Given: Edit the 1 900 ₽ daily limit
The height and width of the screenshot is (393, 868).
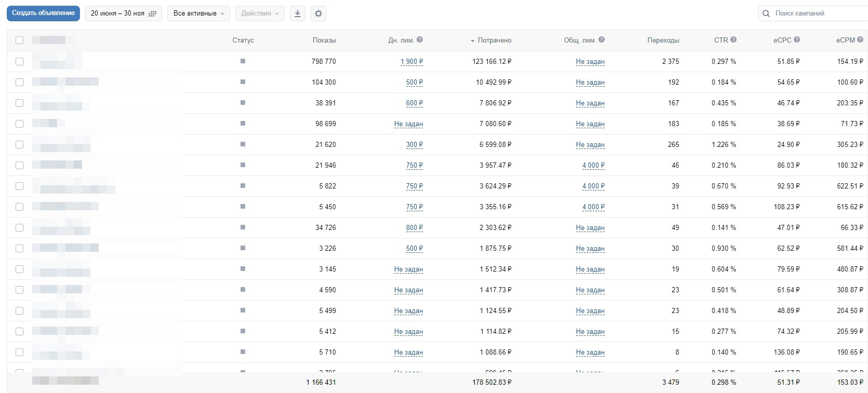Looking at the screenshot, I should point(412,62).
